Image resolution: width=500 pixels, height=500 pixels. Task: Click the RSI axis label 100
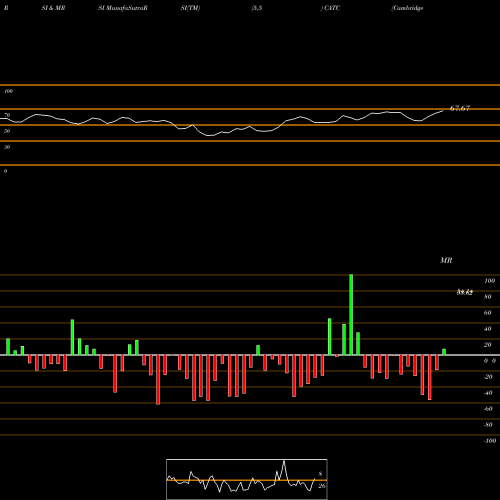point(8,91)
